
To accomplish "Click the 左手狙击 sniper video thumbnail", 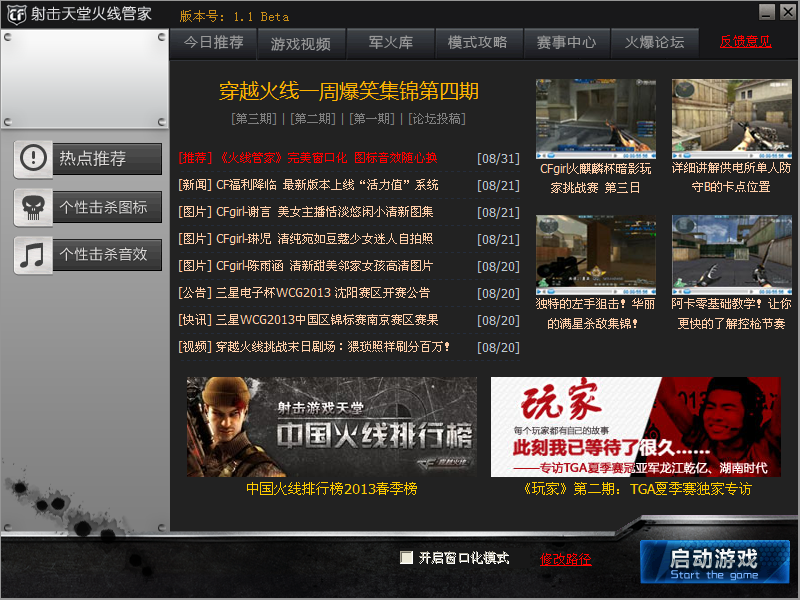I will pyautogui.click(x=595, y=255).
